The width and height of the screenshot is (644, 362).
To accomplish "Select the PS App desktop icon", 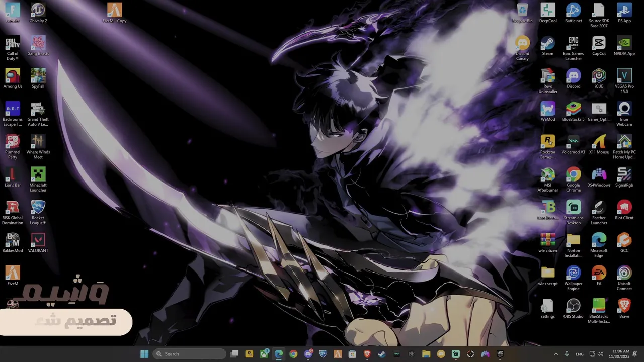I will [624, 13].
